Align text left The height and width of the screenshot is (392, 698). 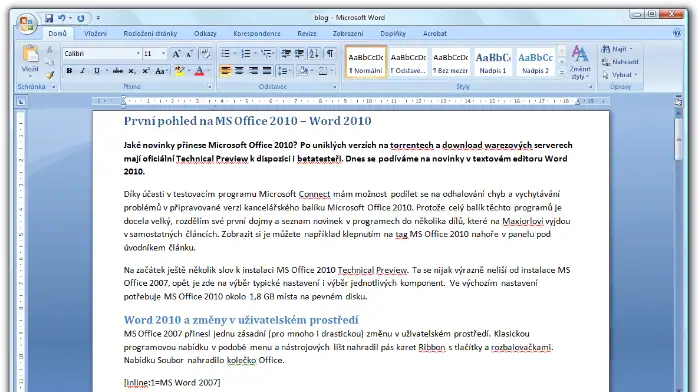(x=226, y=71)
